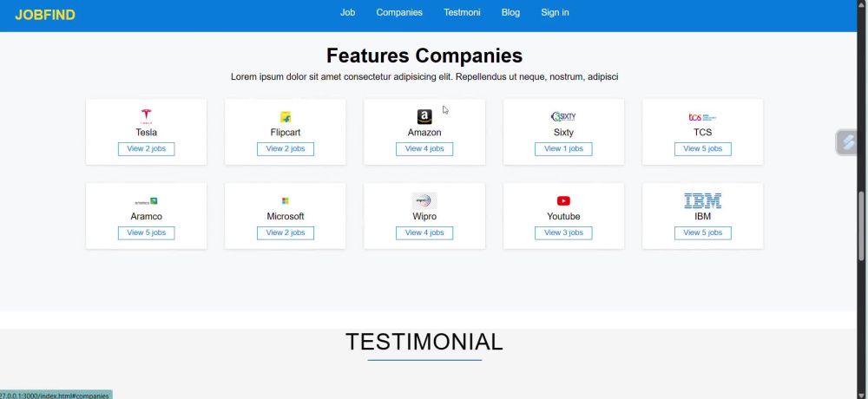Screen dimensions: 868x399
Task: Click the TCS company name
Action: (702, 132)
